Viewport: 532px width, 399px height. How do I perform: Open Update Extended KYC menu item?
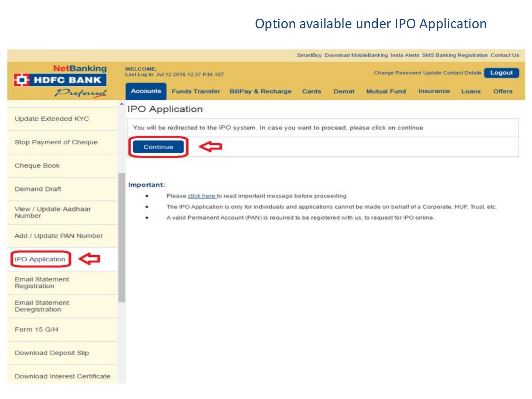(x=62, y=119)
